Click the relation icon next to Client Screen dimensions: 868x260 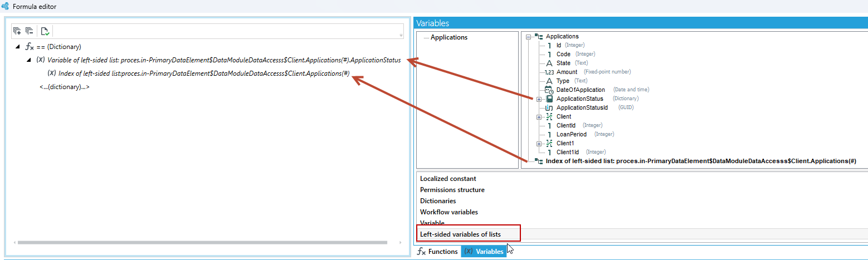549,116
